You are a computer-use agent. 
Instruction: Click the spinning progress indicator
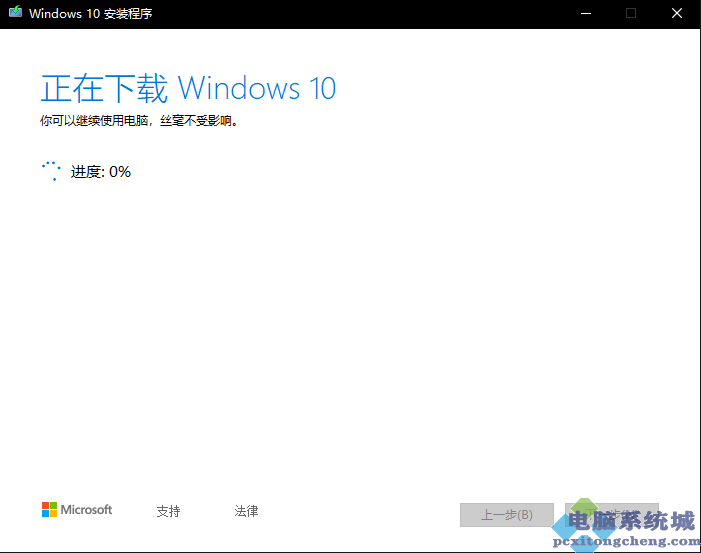pos(51,171)
